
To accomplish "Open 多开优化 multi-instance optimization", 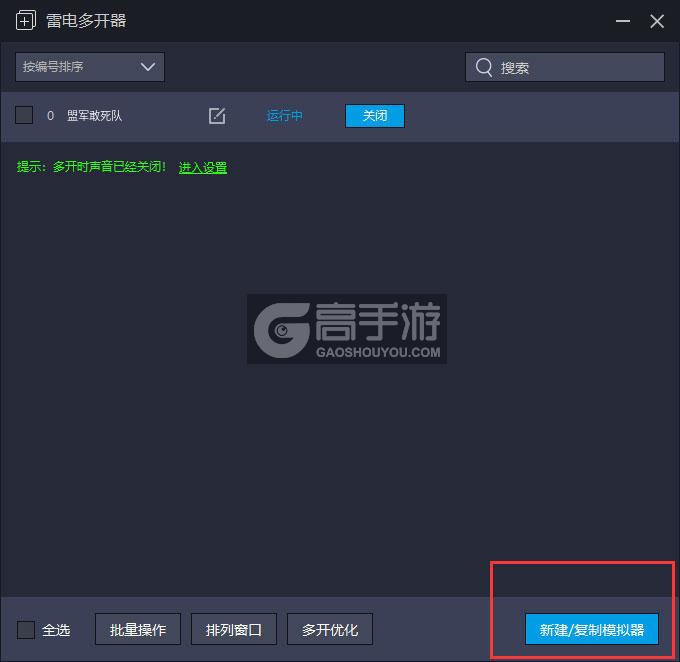I will pyautogui.click(x=330, y=629).
